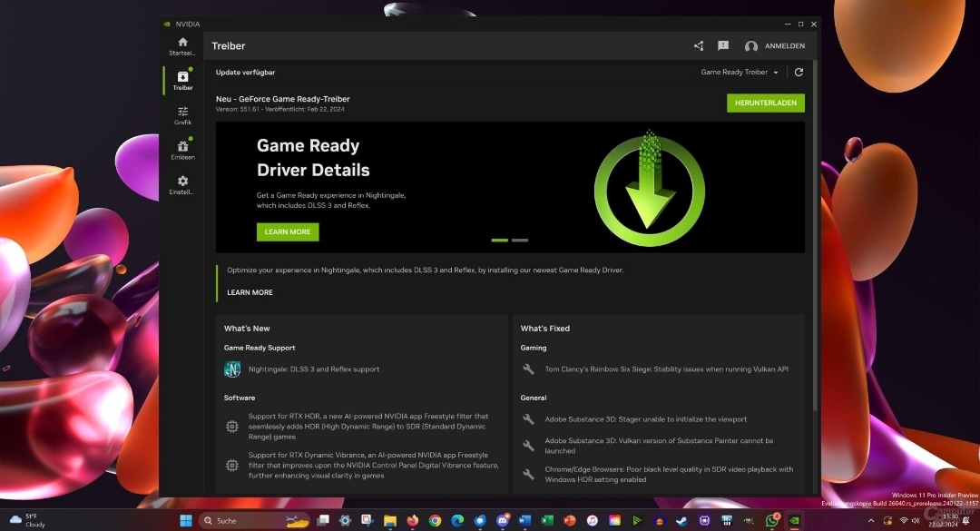Open the Windows Start menu
Image resolution: width=980 pixels, height=531 pixels.
click(x=186, y=520)
